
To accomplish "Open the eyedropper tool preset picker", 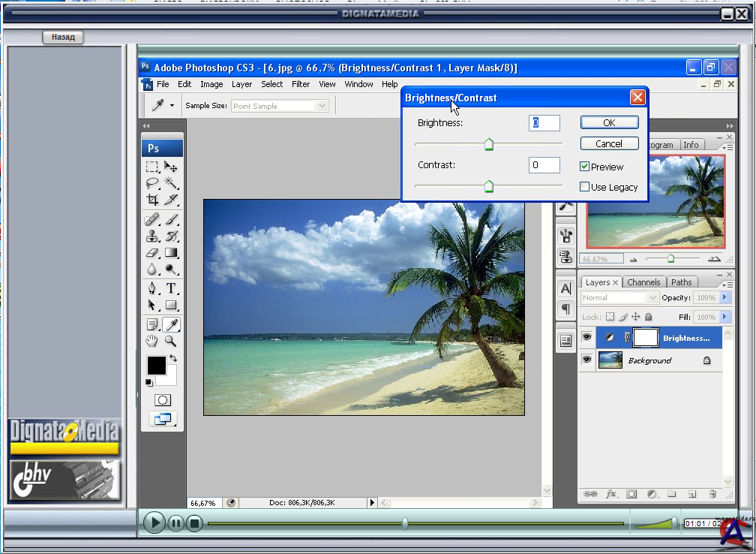I will [x=172, y=106].
